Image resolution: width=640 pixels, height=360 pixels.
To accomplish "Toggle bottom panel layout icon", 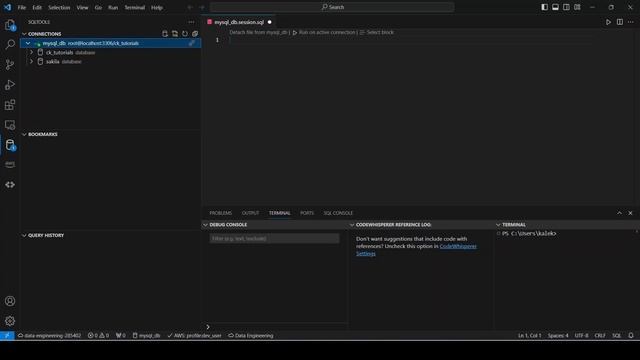I will [556, 7].
